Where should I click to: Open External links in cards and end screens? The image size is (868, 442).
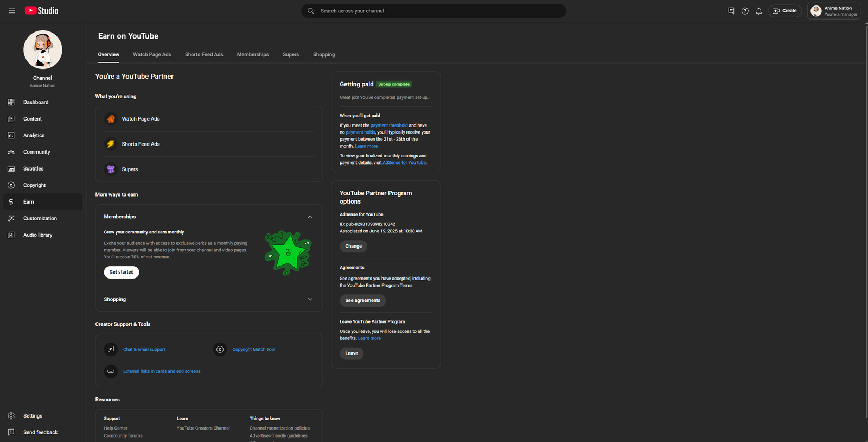pyautogui.click(x=162, y=371)
